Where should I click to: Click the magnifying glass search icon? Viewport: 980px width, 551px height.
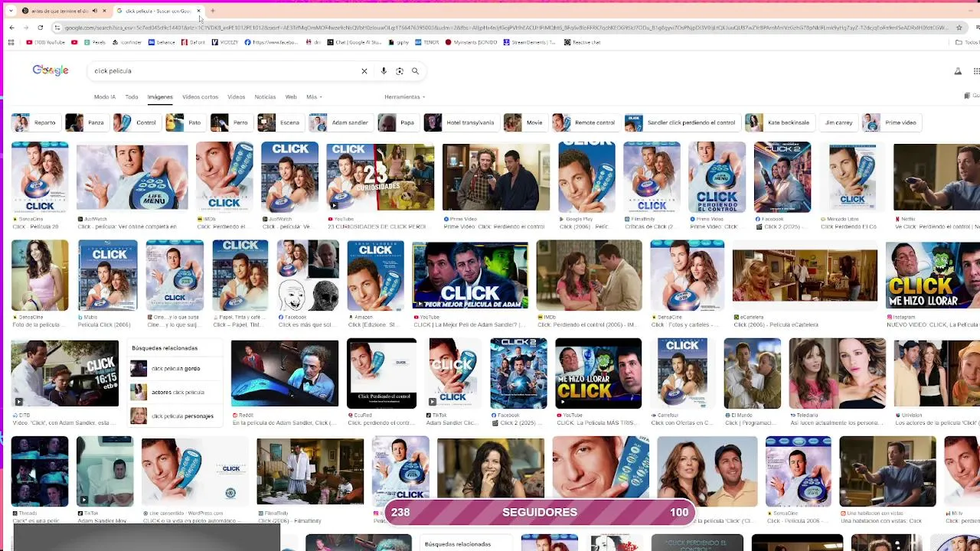(415, 71)
